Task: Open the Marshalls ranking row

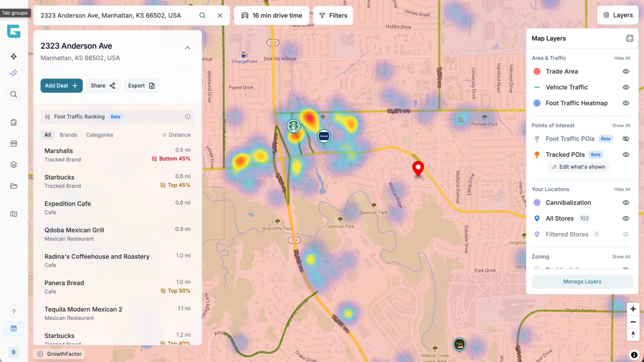Action: pos(118,155)
